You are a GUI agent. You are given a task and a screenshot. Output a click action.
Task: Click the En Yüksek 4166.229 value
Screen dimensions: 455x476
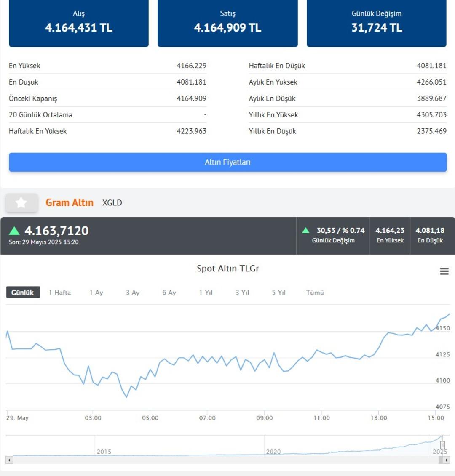pos(192,66)
